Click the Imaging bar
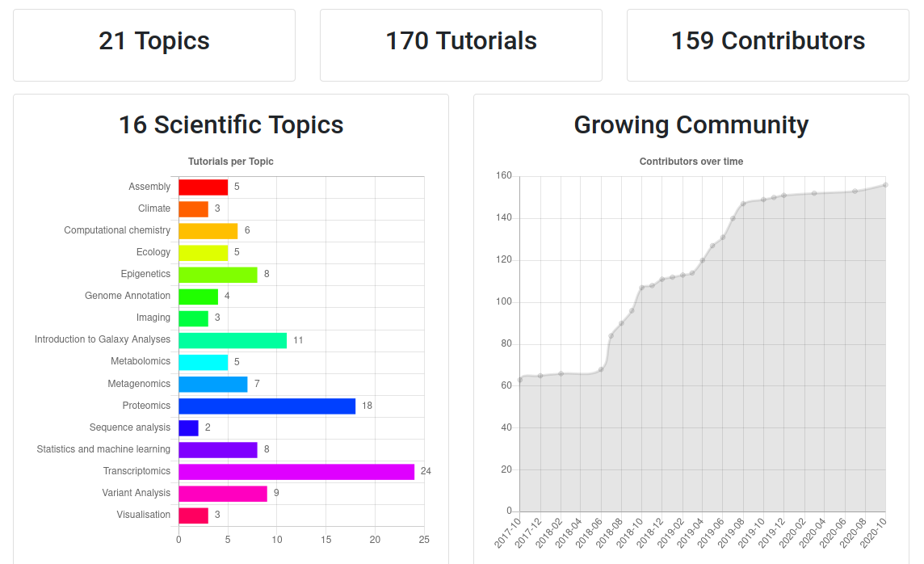The width and height of the screenshot is (924, 564). 193,318
